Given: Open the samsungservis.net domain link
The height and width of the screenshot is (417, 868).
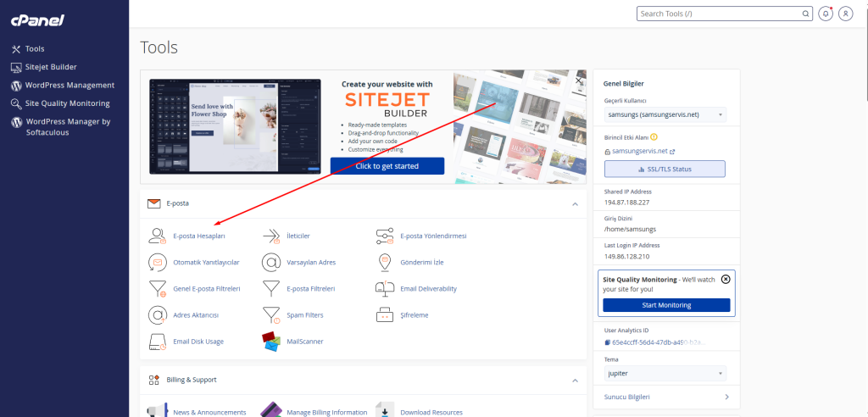Looking at the screenshot, I should [640, 151].
